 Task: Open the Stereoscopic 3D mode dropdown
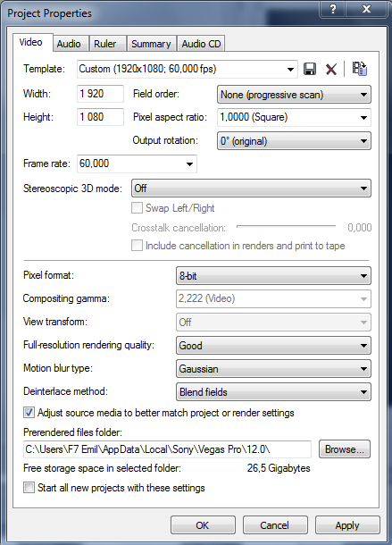tap(251, 189)
